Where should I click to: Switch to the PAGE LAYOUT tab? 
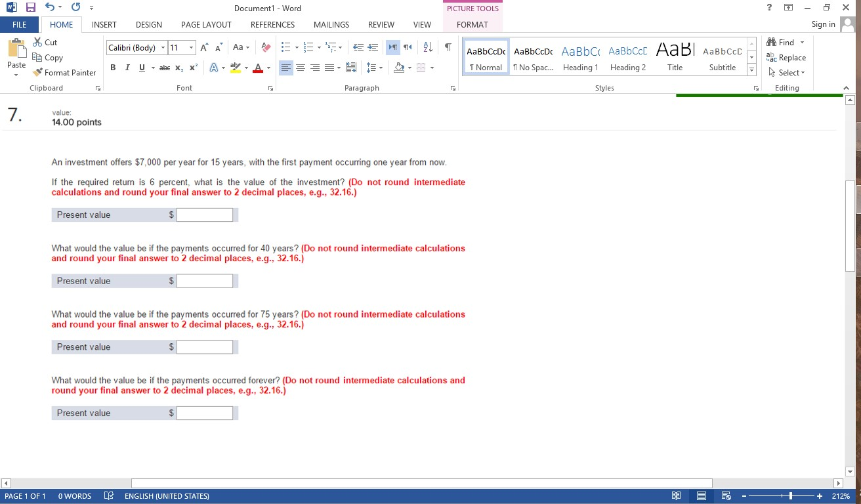(206, 24)
